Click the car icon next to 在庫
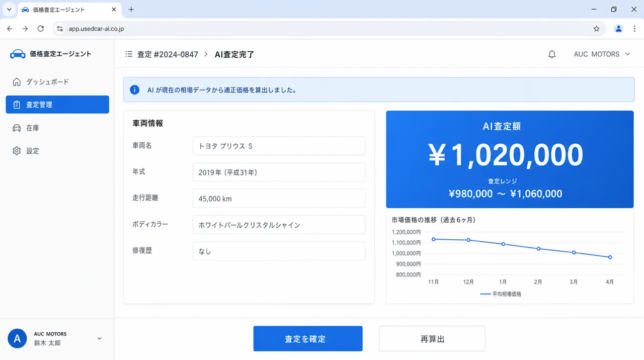This screenshot has height=360, width=644. [17, 128]
